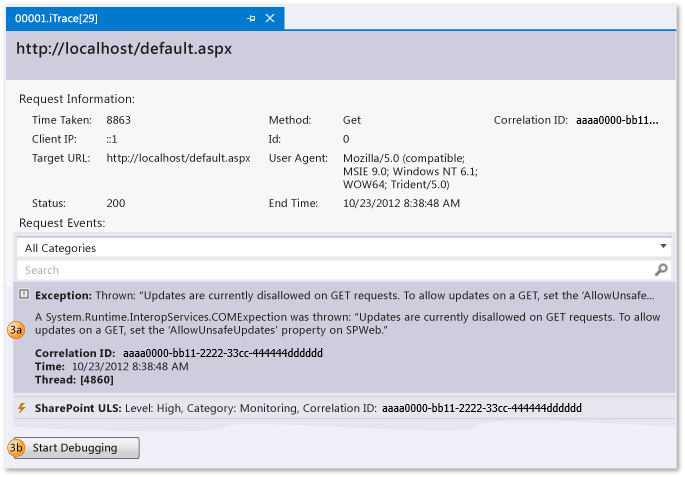
Task: Click the All Categories combo box text
Action: [x=61, y=248]
